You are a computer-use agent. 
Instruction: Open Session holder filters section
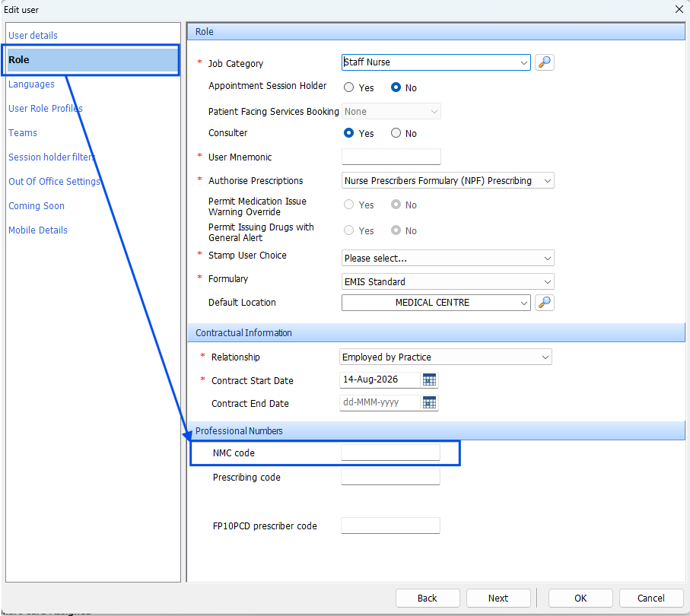52,157
